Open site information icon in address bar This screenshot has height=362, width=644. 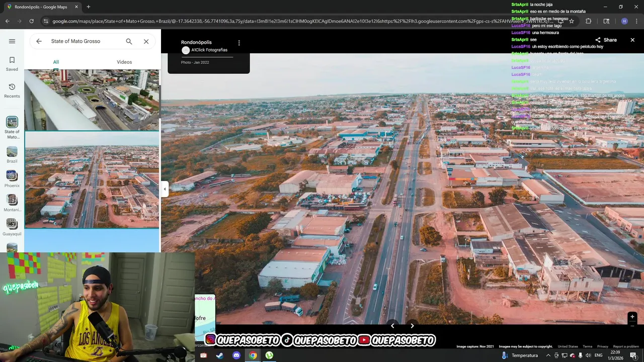coord(46,21)
